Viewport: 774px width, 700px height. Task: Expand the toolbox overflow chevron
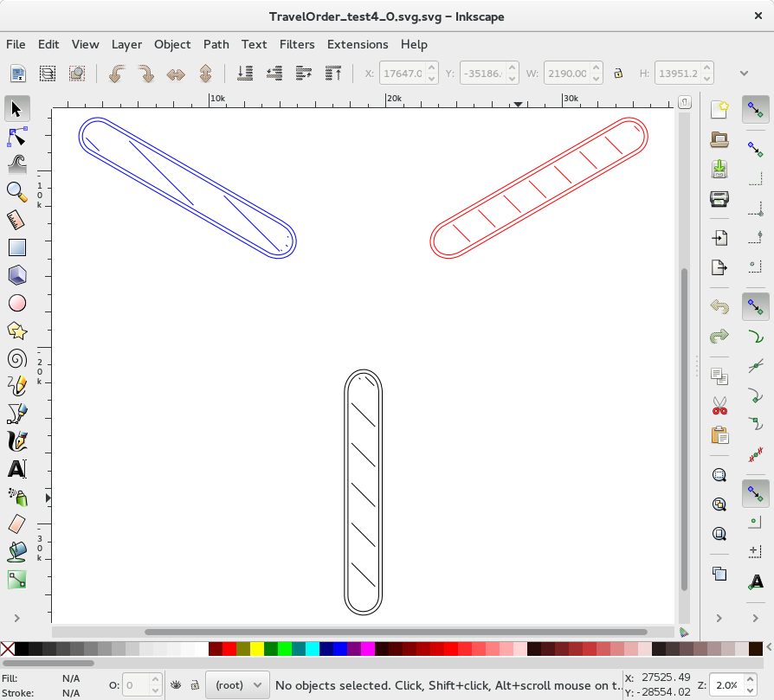(x=16, y=618)
